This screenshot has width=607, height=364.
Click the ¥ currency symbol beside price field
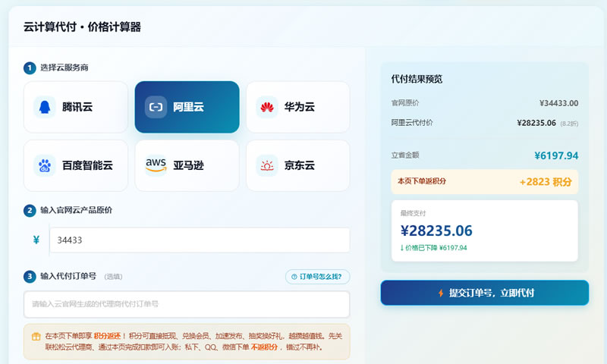tap(36, 240)
